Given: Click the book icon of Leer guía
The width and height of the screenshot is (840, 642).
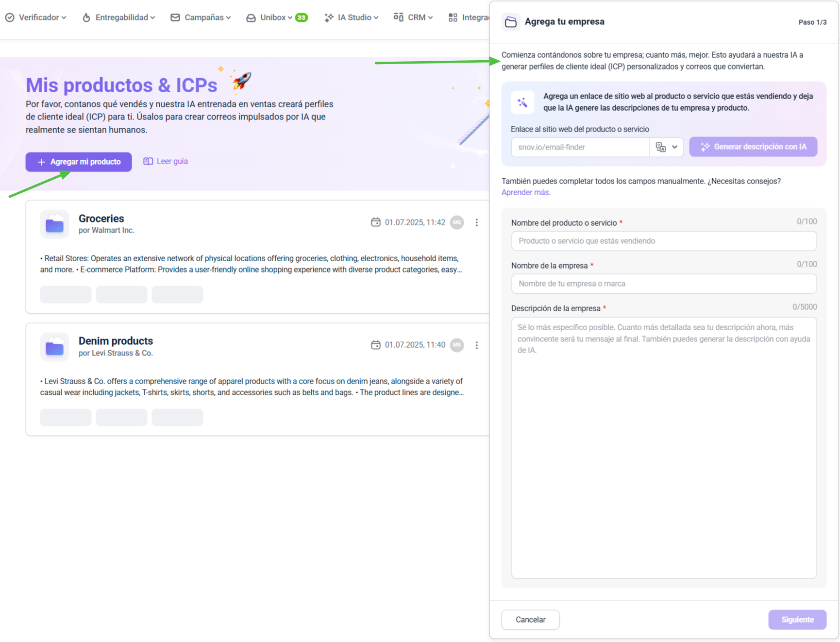Looking at the screenshot, I should [x=148, y=161].
